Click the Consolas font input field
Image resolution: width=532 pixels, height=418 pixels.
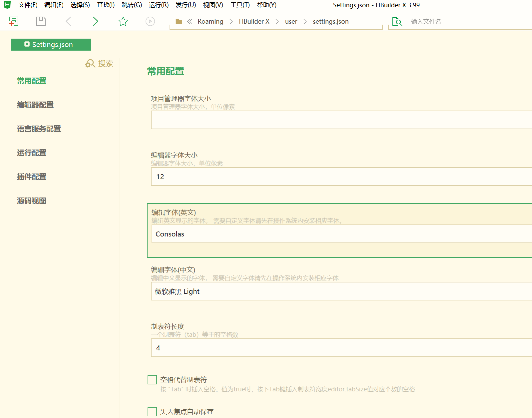point(342,234)
